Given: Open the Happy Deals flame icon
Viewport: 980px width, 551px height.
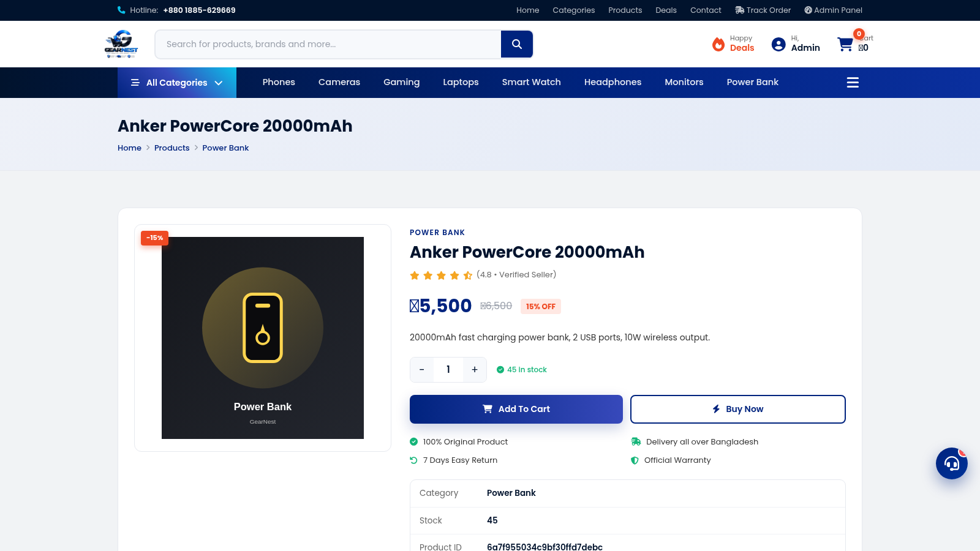Looking at the screenshot, I should (x=718, y=44).
